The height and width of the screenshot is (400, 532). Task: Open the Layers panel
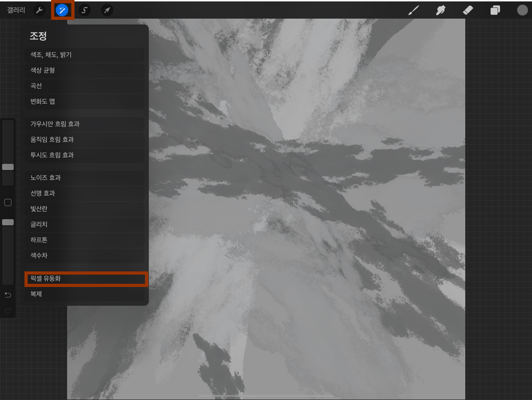[495, 10]
